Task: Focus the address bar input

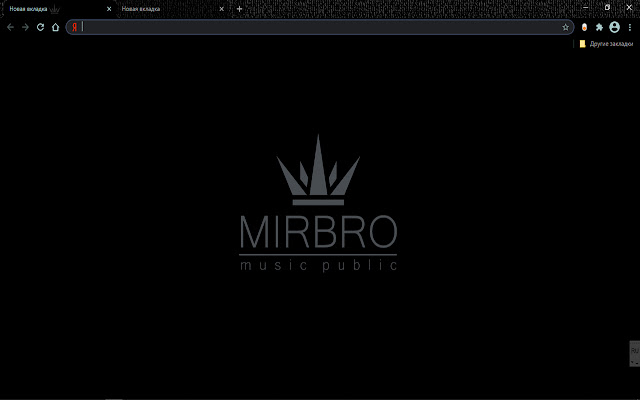Action: (320, 27)
